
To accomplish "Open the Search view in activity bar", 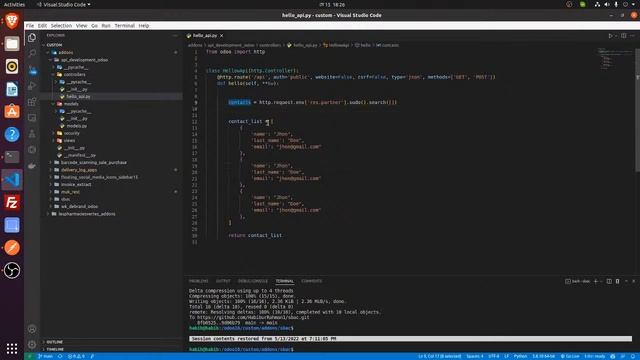I will [x=32, y=53].
